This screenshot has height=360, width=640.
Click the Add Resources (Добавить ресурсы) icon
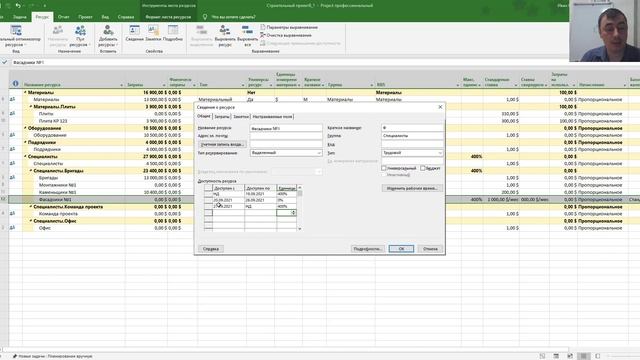coord(108,31)
